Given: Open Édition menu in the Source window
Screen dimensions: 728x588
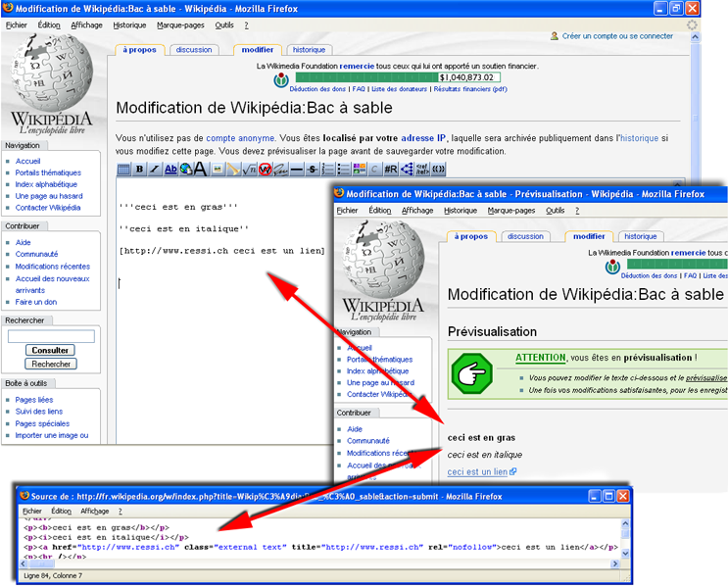Looking at the screenshot, I should [62, 511].
